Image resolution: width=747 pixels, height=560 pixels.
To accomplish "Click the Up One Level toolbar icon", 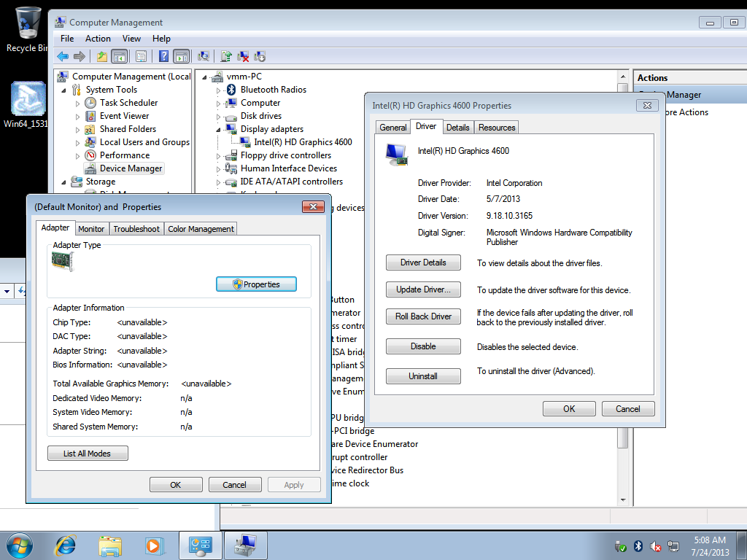I will (102, 56).
